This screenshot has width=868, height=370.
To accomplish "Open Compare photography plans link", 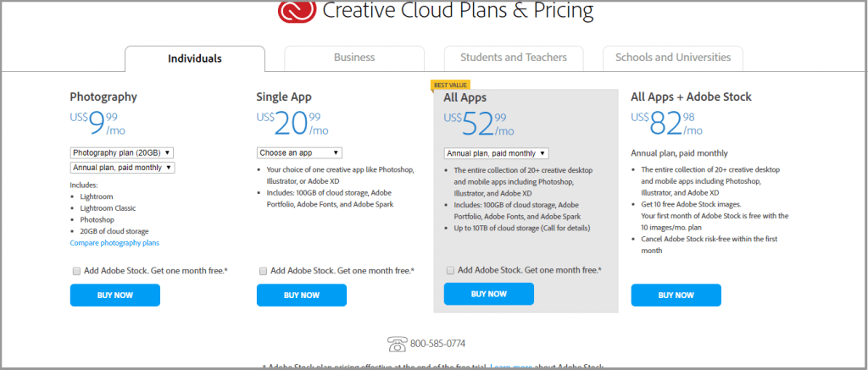I will pyautogui.click(x=114, y=243).
